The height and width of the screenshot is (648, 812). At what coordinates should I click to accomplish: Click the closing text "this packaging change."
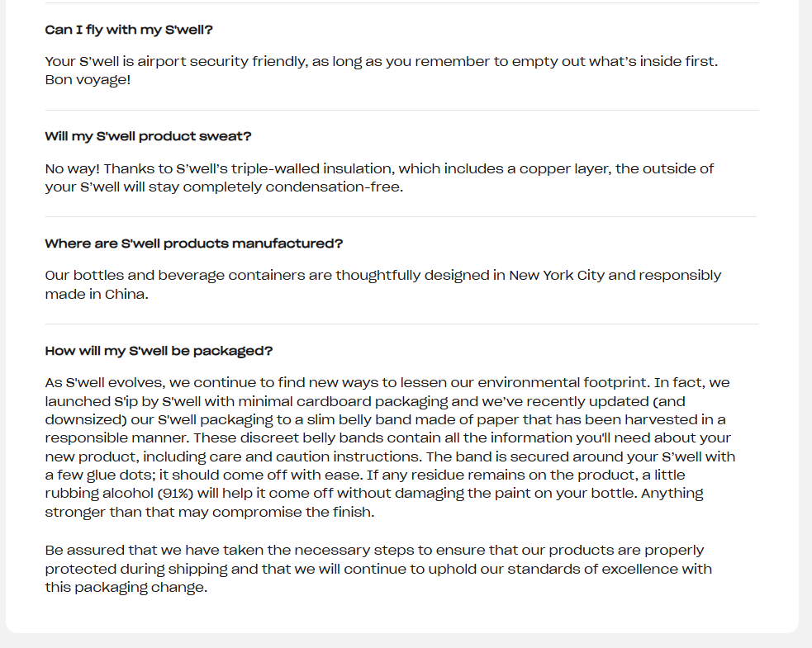(x=126, y=588)
